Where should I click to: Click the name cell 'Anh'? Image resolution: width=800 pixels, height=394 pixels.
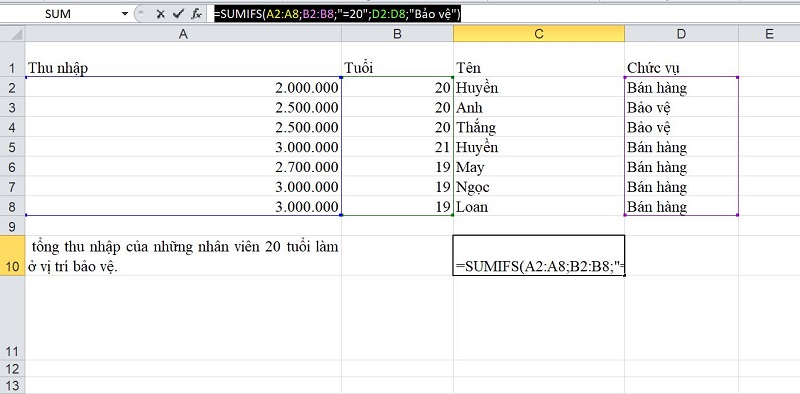[x=539, y=108]
